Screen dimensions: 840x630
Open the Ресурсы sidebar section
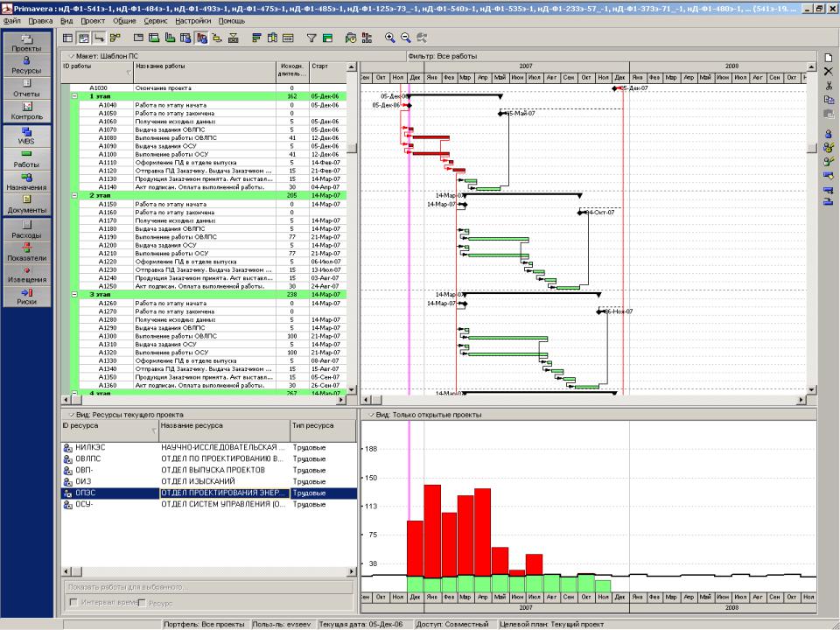27,66
